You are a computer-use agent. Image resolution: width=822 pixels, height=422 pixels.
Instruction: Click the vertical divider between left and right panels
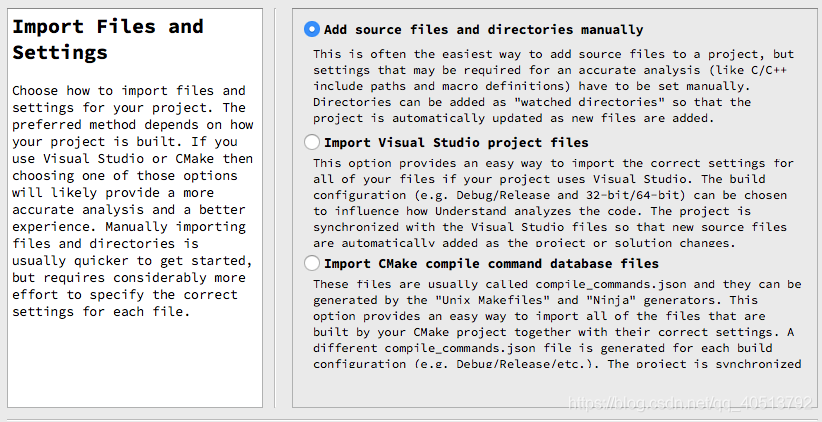[x=275, y=208]
